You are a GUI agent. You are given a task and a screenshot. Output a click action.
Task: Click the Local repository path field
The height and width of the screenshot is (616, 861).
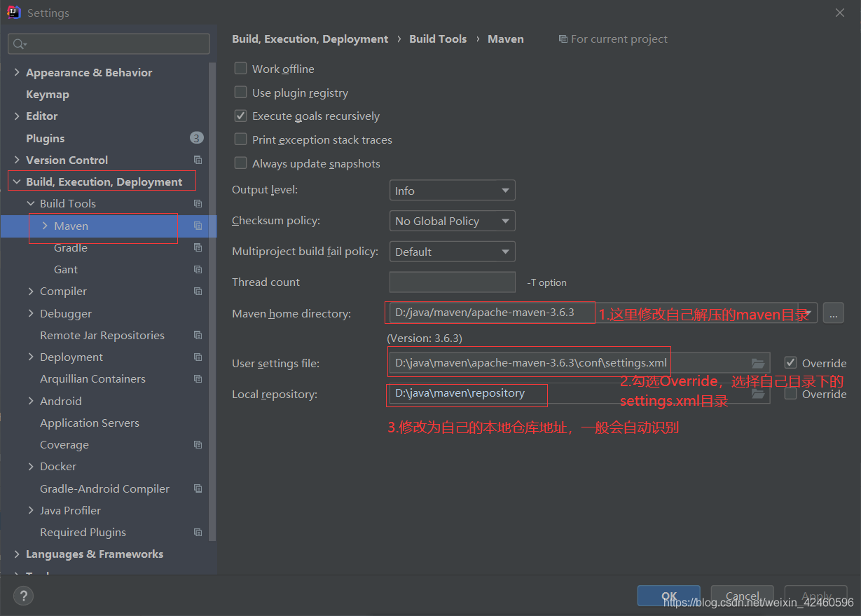pyautogui.click(x=580, y=394)
